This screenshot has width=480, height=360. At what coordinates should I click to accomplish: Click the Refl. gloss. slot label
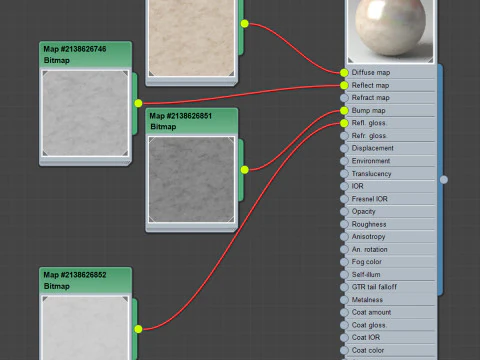[369, 123]
